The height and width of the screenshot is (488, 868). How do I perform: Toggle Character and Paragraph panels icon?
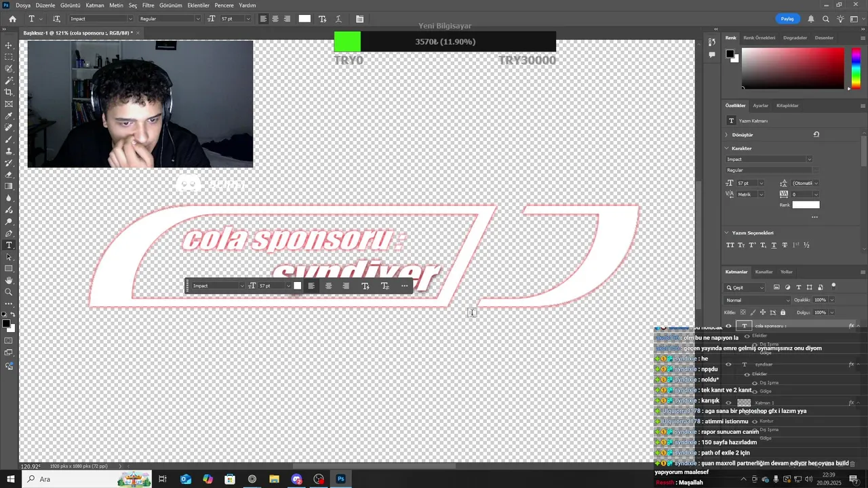[x=359, y=19]
